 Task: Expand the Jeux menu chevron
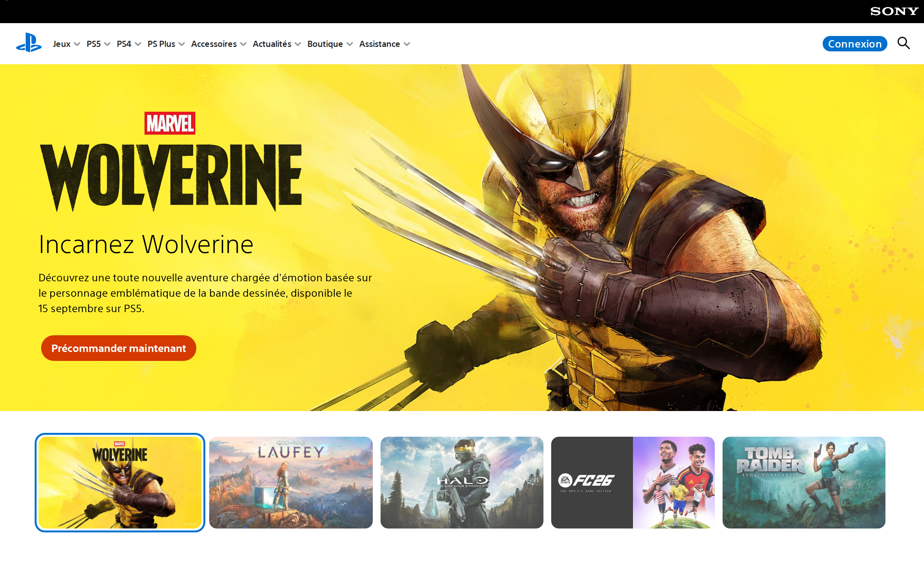click(x=77, y=44)
